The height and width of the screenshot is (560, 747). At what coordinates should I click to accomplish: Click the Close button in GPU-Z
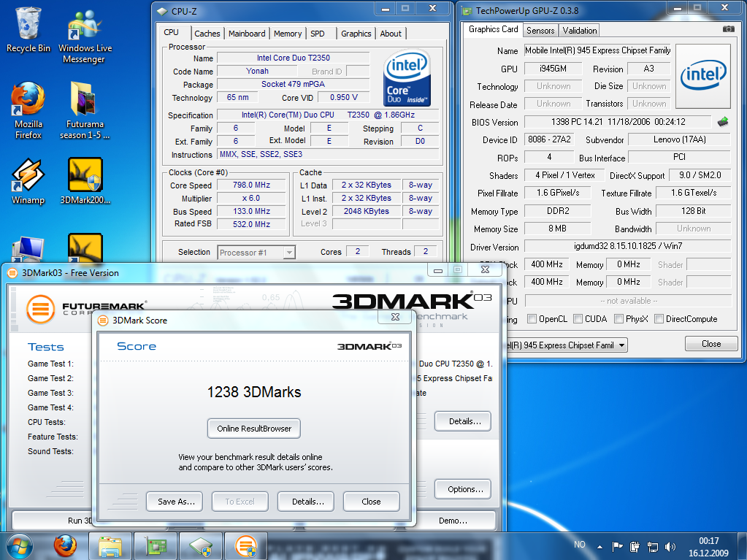(x=711, y=344)
